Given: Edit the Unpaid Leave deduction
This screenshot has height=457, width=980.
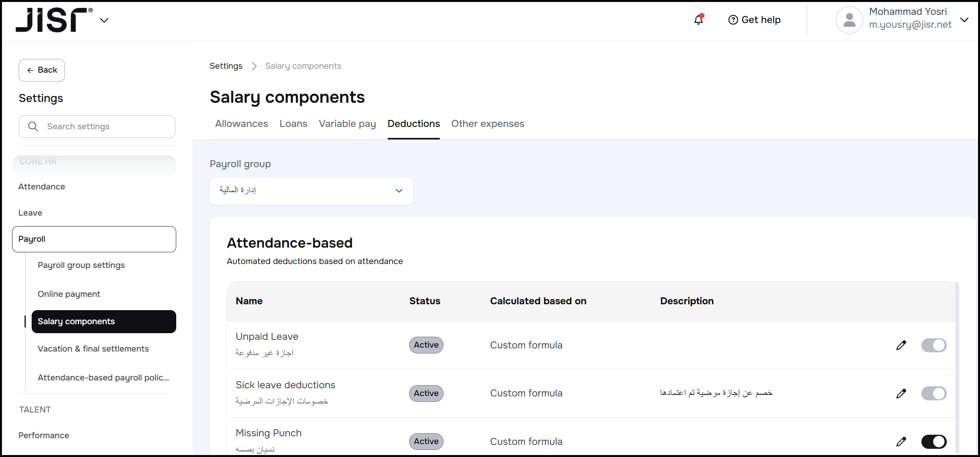Looking at the screenshot, I should tap(901, 345).
